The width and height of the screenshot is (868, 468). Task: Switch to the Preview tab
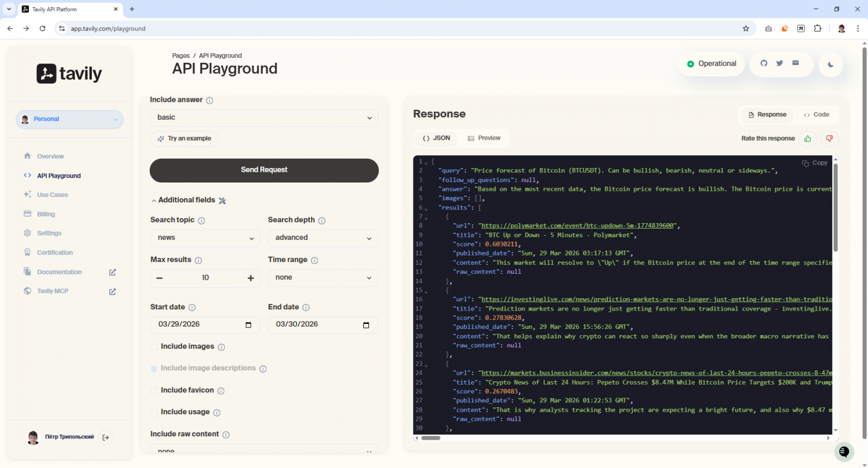point(484,138)
